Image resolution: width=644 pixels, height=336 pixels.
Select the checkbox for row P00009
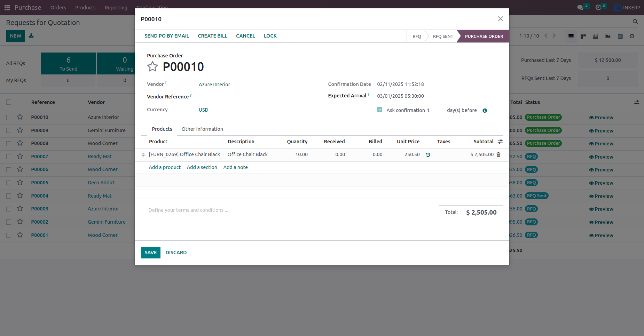pyautogui.click(x=9, y=130)
